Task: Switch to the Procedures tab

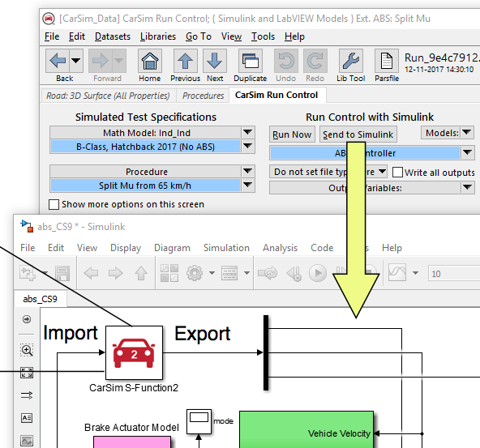Action: (x=203, y=96)
